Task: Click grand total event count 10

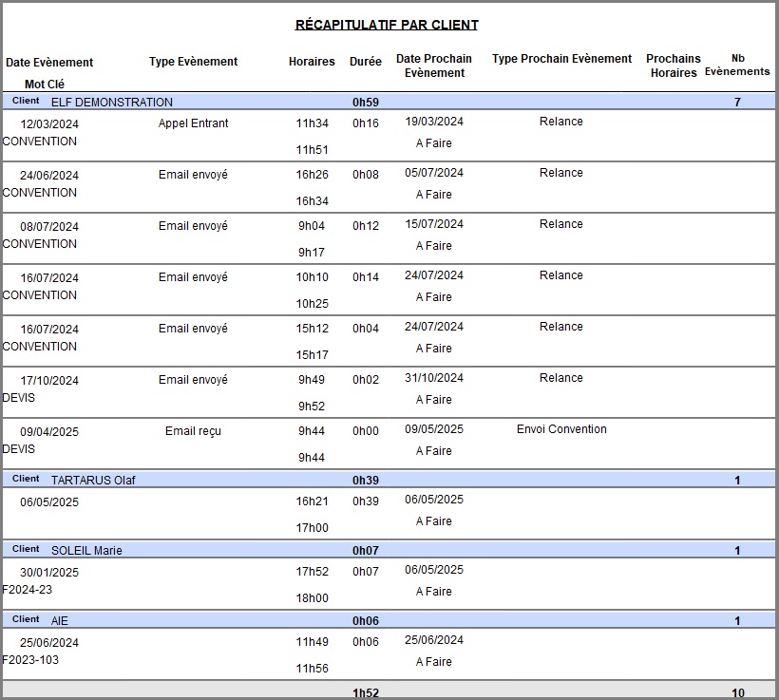Action: click(738, 693)
